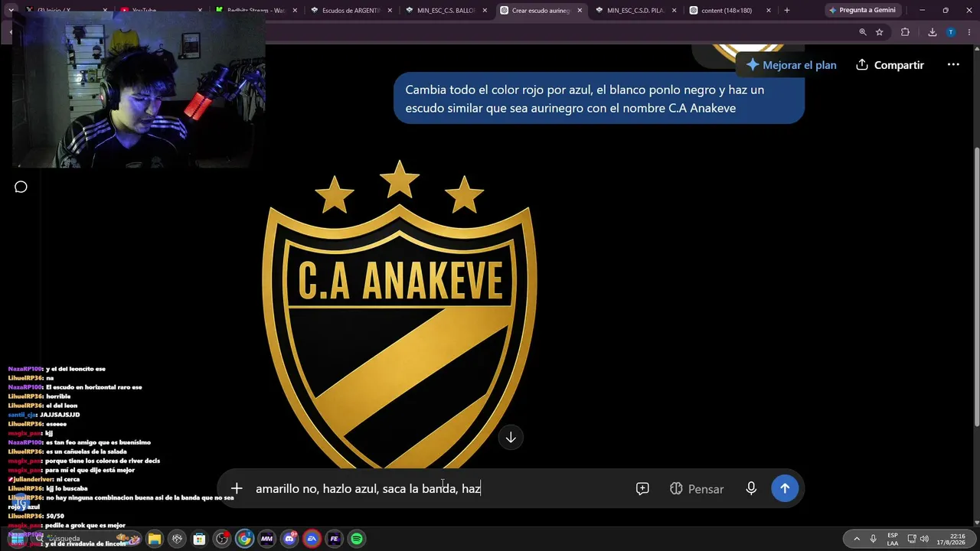Open the Windows Start menu
The height and width of the screenshot is (551, 980).
click(x=17, y=539)
